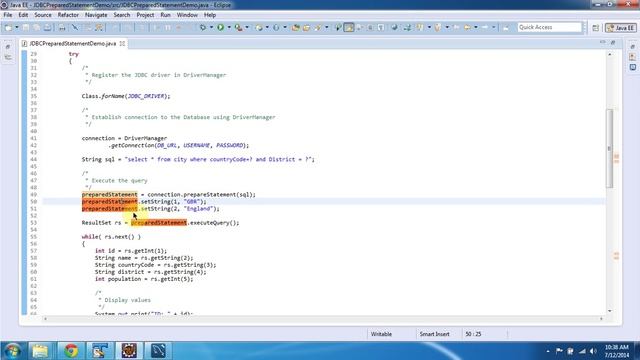Image resolution: width=640 pixels, height=360 pixels.
Task: Click the horizontal scroll right arrow
Action: click(601, 318)
